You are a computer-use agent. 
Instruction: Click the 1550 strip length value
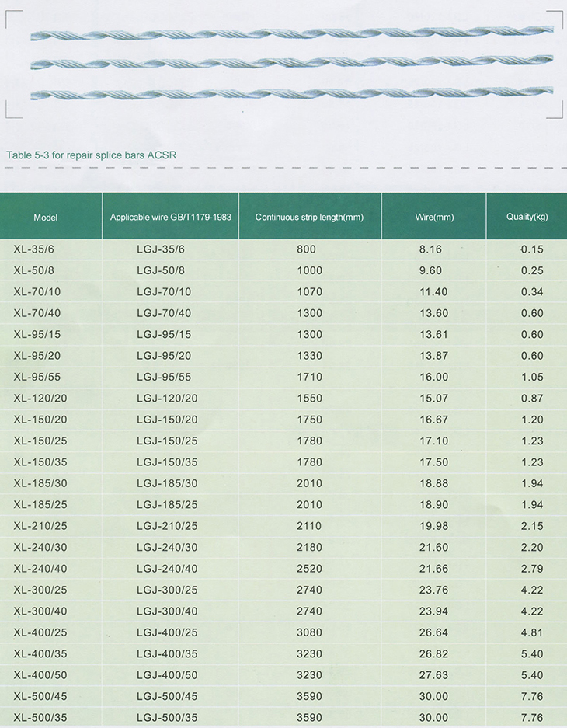point(309,399)
